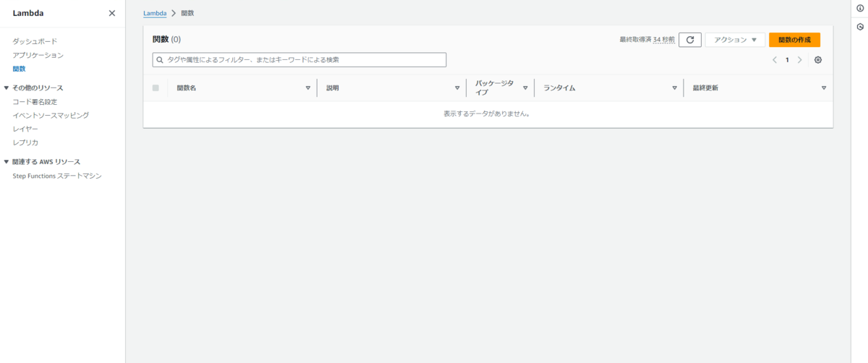Screen dimensions: 868x363
Task: Open ダッシュボード in sidebar
Action: click(x=35, y=41)
